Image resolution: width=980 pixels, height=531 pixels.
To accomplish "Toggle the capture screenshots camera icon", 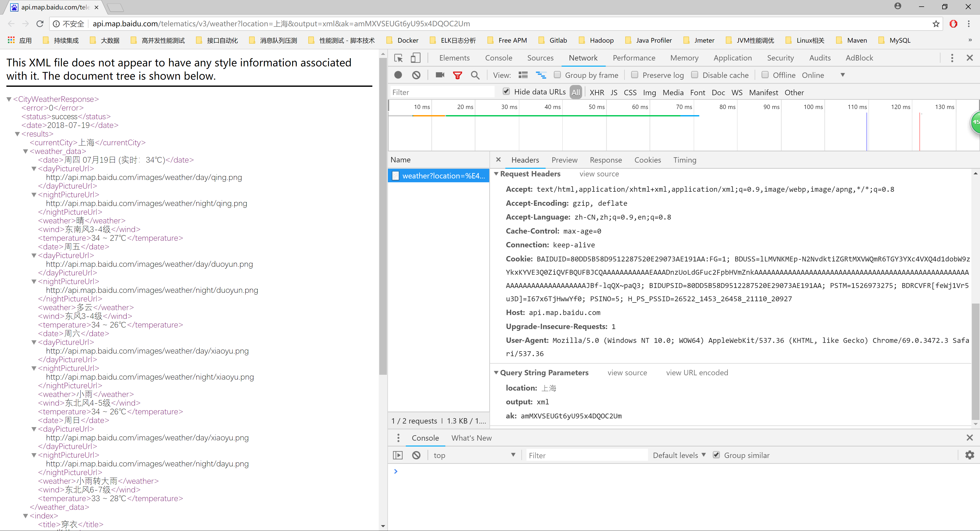I will tap(440, 75).
